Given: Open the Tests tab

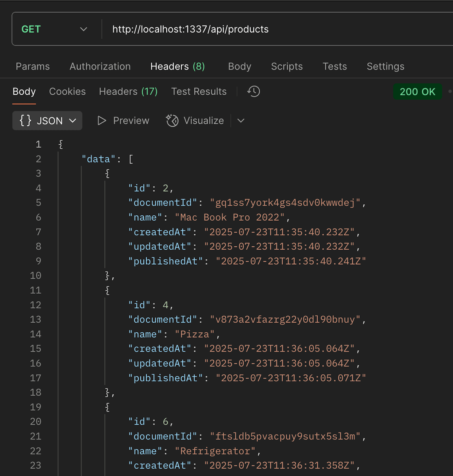Looking at the screenshot, I should click(334, 66).
